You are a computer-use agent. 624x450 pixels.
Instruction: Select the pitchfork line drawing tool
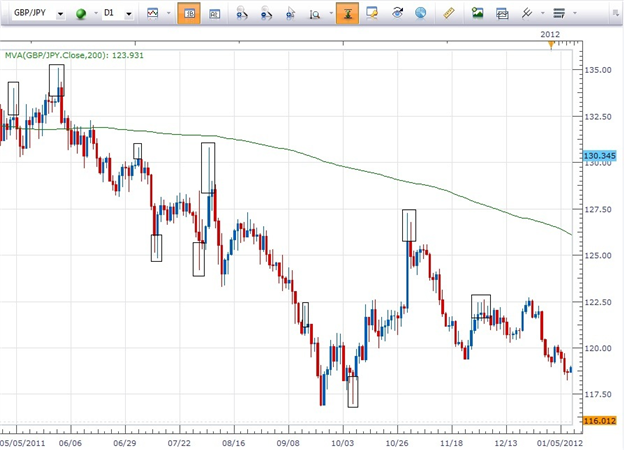[x=526, y=13]
